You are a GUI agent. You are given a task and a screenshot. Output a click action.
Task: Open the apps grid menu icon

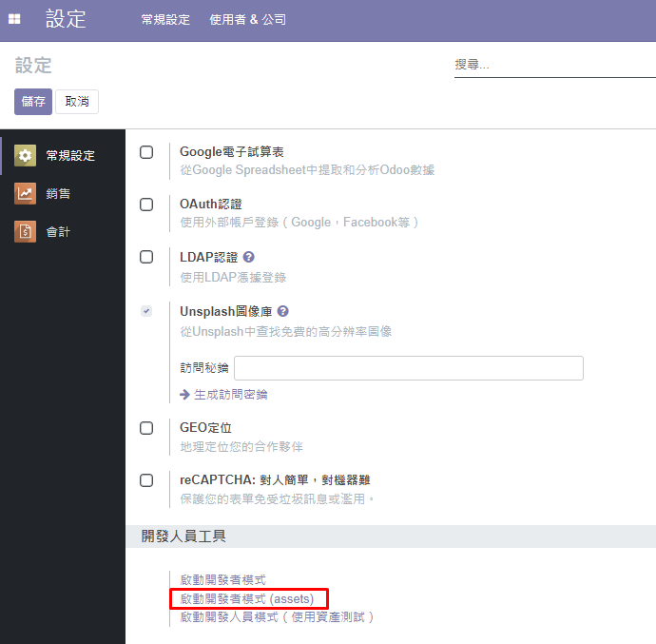(x=14, y=19)
